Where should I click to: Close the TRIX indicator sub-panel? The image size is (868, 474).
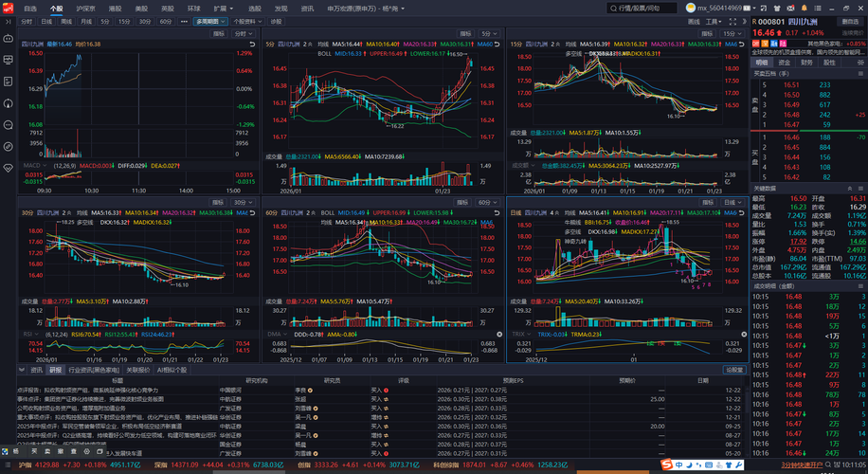pyautogui.click(x=744, y=335)
